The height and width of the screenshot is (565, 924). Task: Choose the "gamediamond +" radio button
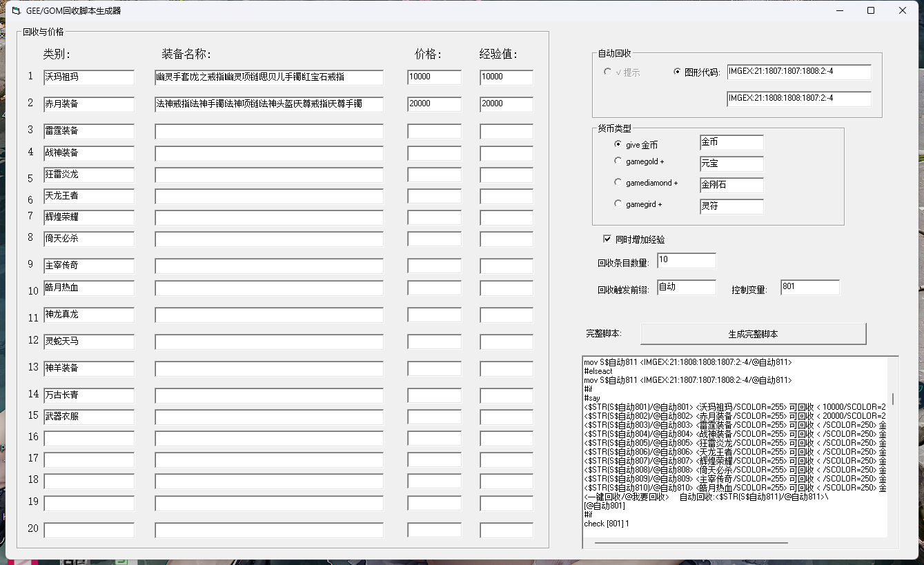pyautogui.click(x=618, y=182)
